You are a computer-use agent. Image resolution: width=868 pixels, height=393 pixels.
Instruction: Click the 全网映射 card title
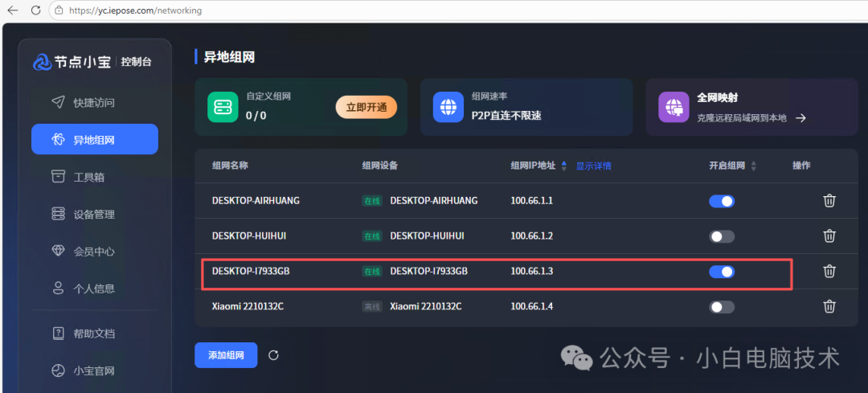coord(718,97)
